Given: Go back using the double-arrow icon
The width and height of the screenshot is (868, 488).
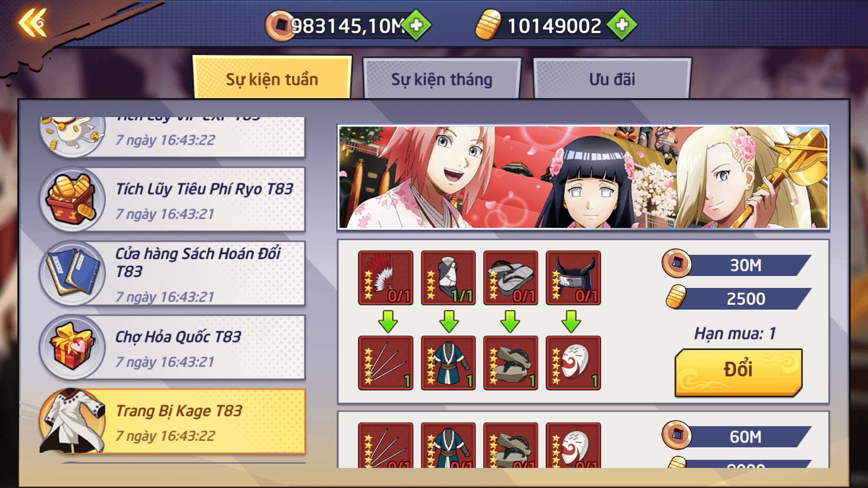Looking at the screenshot, I should tap(33, 23).
